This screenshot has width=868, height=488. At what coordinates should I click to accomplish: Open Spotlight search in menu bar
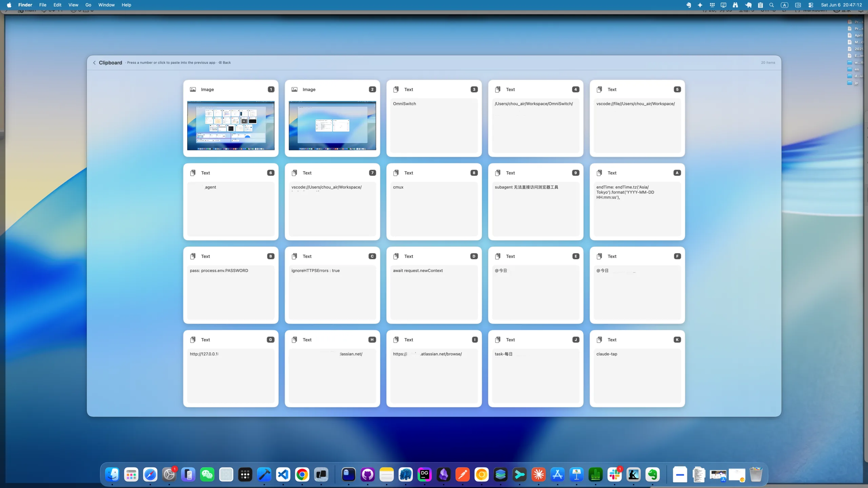pyautogui.click(x=772, y=5)
